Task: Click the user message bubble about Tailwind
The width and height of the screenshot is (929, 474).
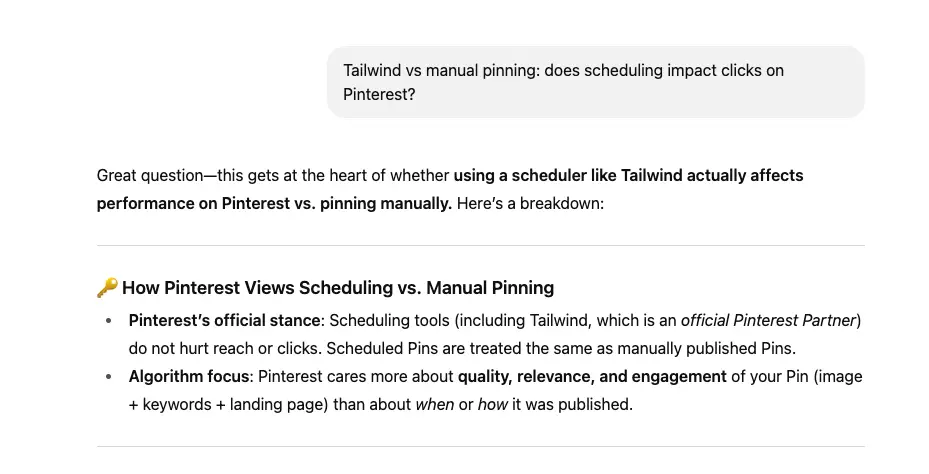Action: click(x=595, y=82)
